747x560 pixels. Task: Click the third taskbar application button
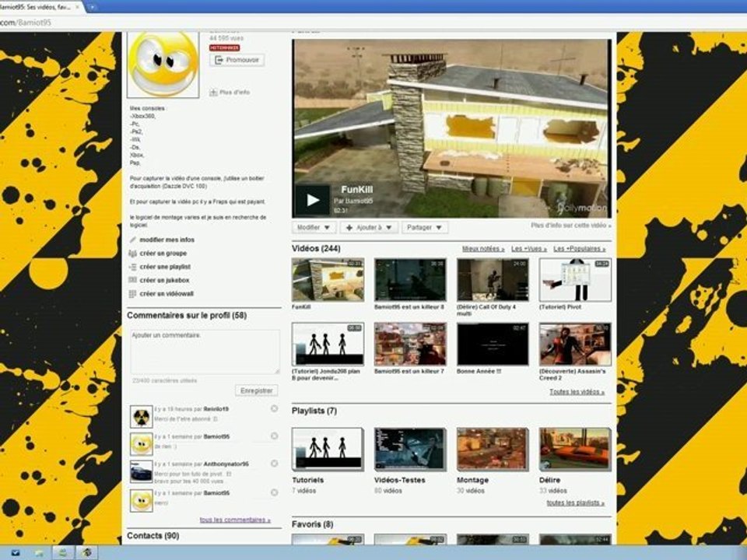[62, 552]
